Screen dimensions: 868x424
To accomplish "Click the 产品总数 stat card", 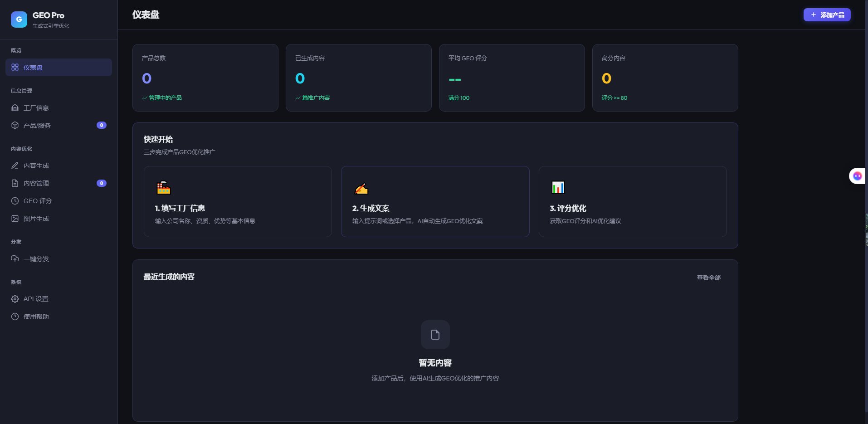I will (x=205, y=78).
